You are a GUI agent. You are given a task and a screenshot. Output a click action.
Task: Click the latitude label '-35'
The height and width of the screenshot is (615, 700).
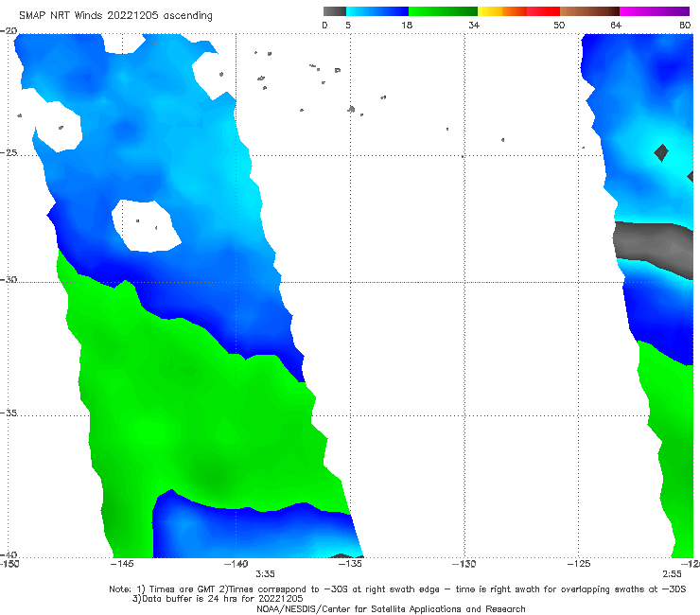coord(9,413)
